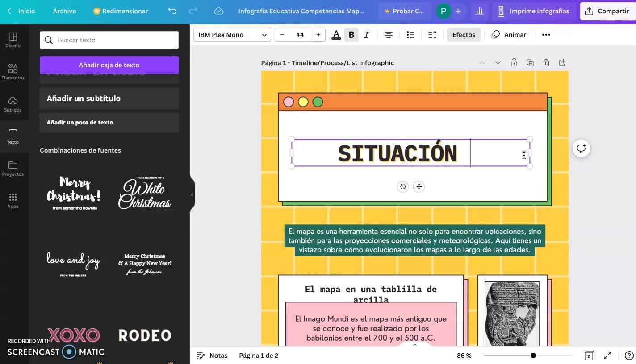The image size is (636, 364).
Task: Click the font size value 44
Action: pyautogui.click(x=300, y=35)
